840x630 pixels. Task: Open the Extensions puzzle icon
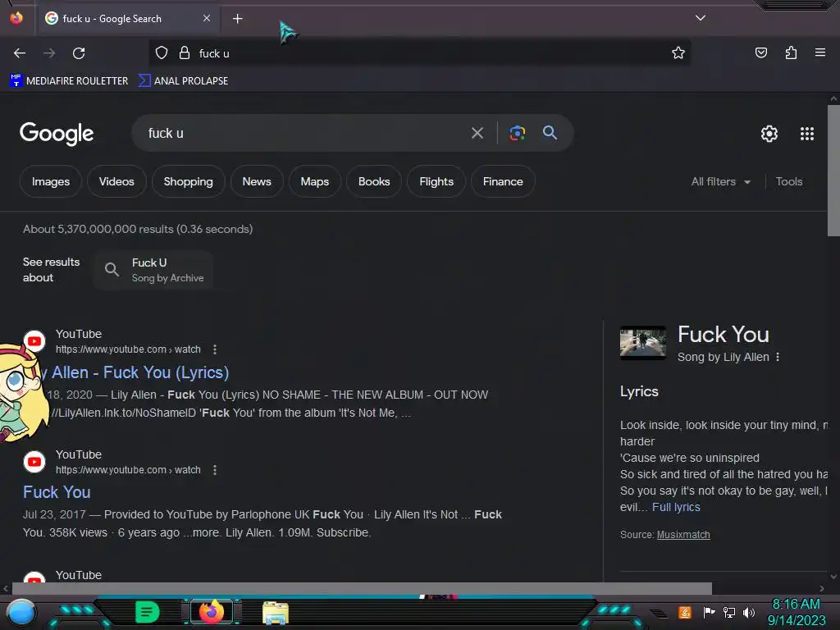[791, 52]
